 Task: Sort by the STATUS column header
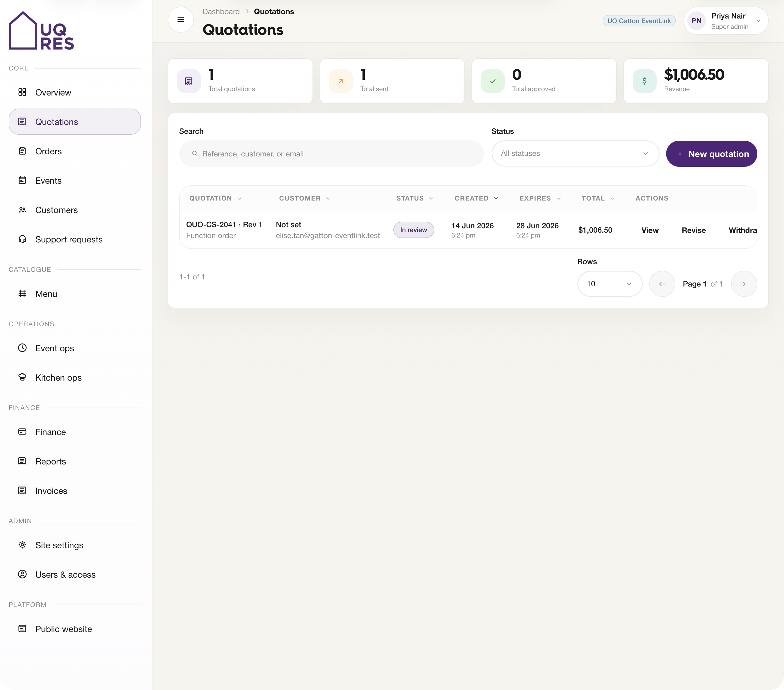click(415, 198)
